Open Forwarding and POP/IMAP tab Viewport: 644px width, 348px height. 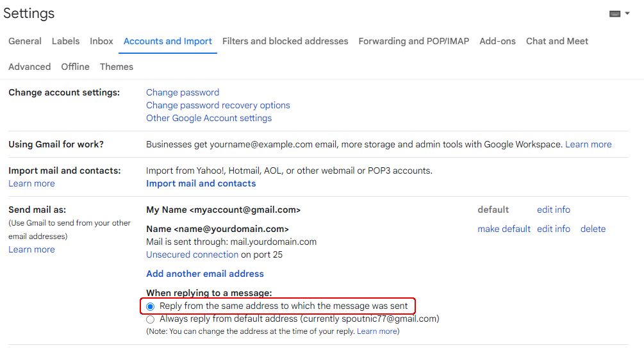click(x=413, y=41)
